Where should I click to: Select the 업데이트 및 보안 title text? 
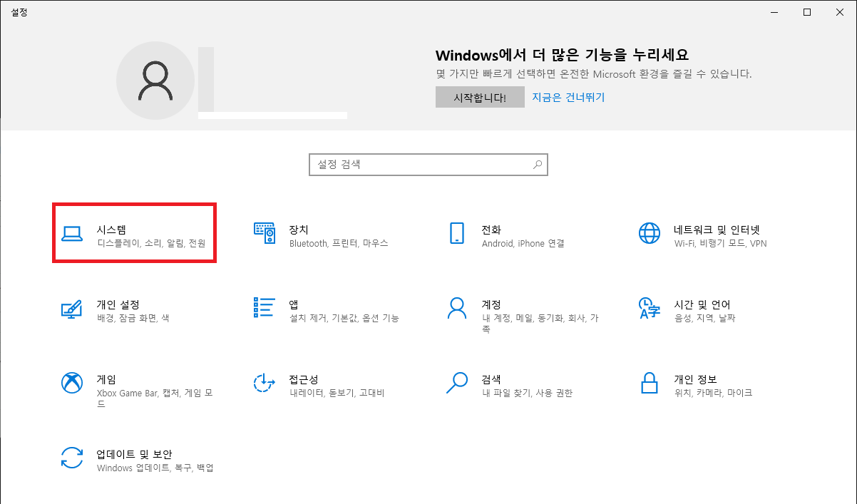coord(135,453)
